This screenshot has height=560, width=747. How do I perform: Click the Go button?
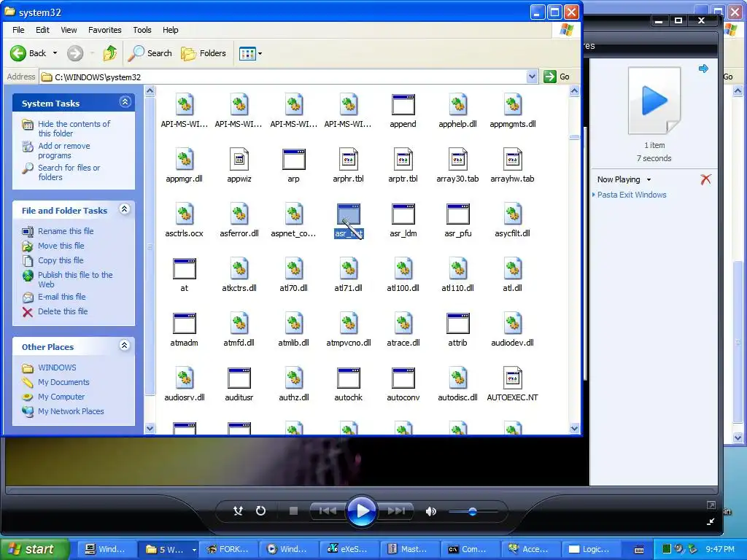pos(557,77)
